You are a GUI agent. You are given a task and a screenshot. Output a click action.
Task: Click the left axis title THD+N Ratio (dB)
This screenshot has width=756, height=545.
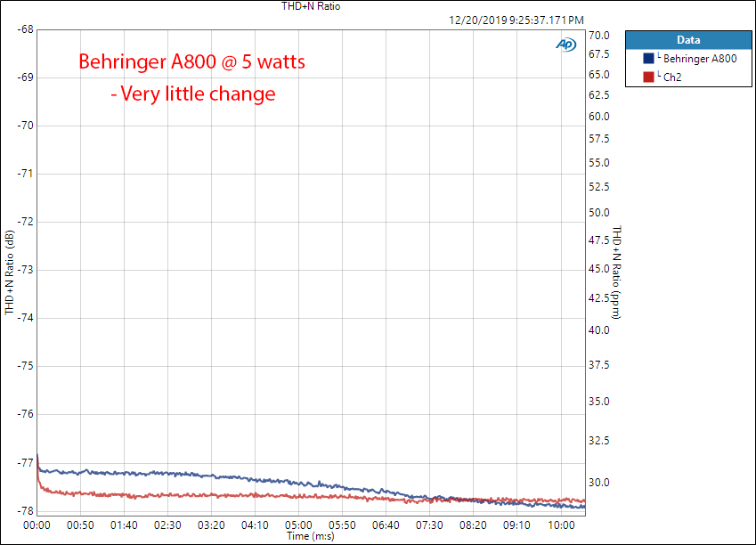click(x=10, y=272)
